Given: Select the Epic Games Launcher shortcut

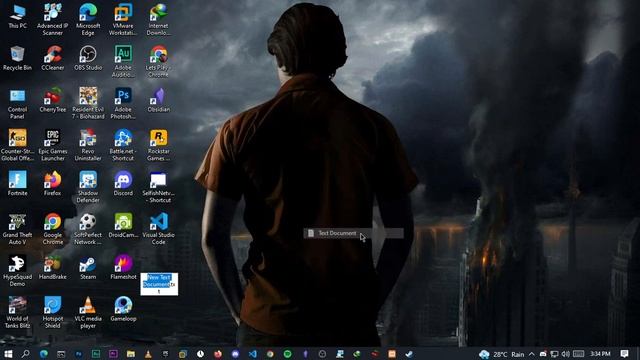Looking at the screenshot, I should pyautogui.click(x=53, y=145).
